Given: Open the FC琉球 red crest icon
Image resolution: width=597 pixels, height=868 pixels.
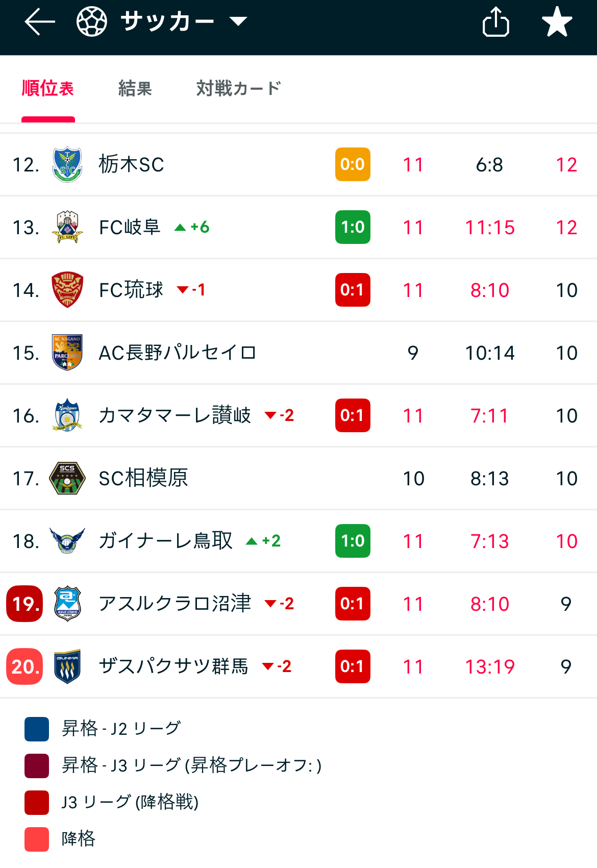Looking at the screenshot, I should click(67, 290).
